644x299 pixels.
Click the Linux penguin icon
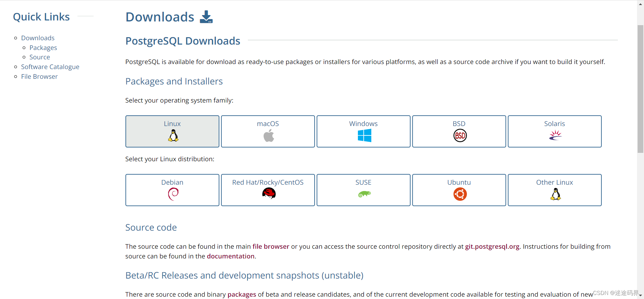pyautogui.click(x=173, y=135)
